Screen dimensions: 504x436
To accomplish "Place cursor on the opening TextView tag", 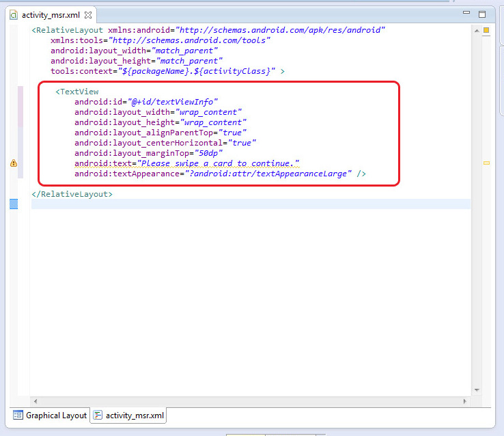I will 79,92.
